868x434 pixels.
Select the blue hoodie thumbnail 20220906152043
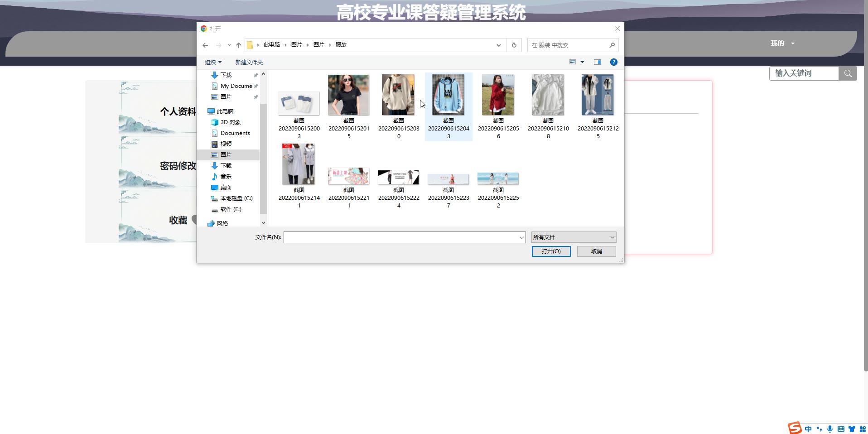tap(448, 96)
